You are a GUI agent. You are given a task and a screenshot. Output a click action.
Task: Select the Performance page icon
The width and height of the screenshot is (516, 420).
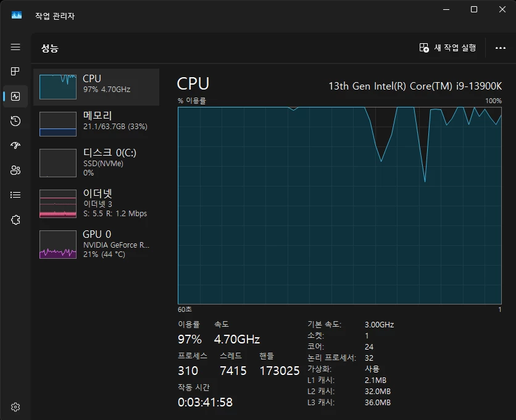15,96
